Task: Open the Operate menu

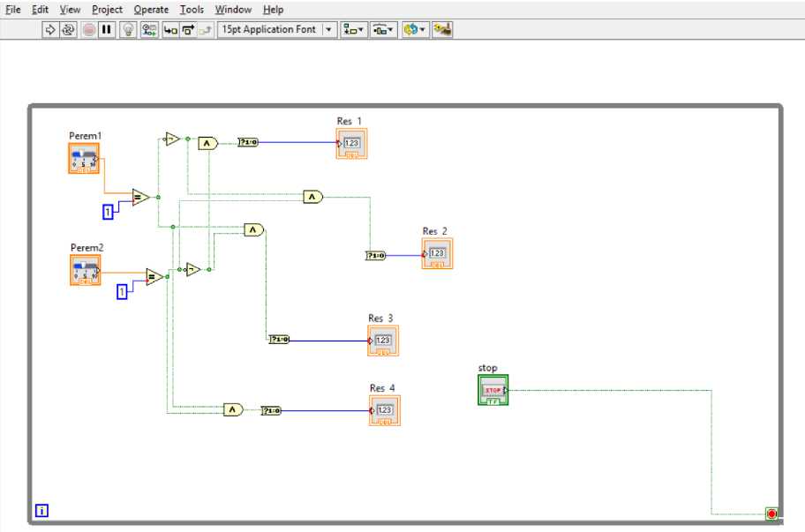Action: [x=151, y=9]
